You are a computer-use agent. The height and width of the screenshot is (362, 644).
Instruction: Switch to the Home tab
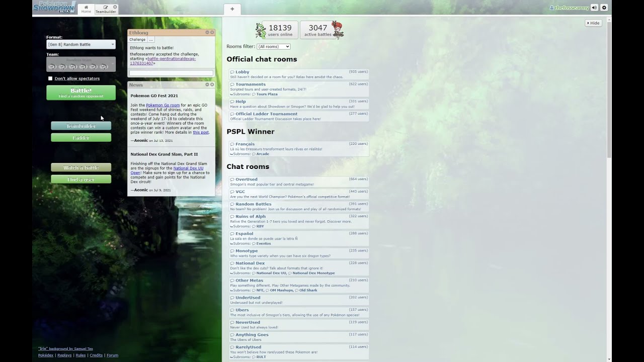(x=86, y=9)
